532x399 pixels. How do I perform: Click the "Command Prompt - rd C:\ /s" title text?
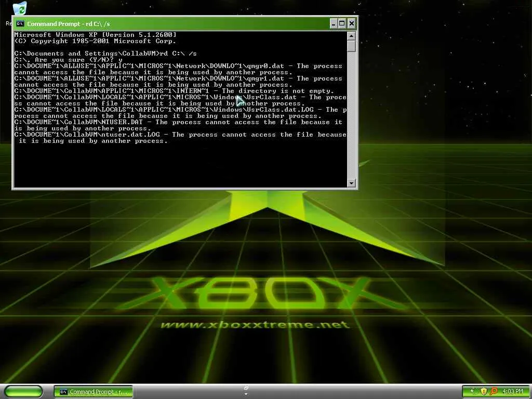pos(69,24)
